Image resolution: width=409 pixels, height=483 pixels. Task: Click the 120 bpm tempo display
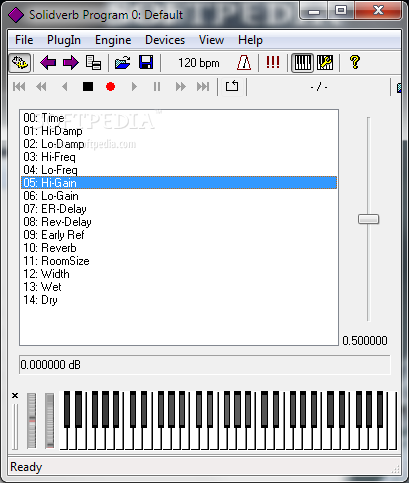click(x=199, y=63)
